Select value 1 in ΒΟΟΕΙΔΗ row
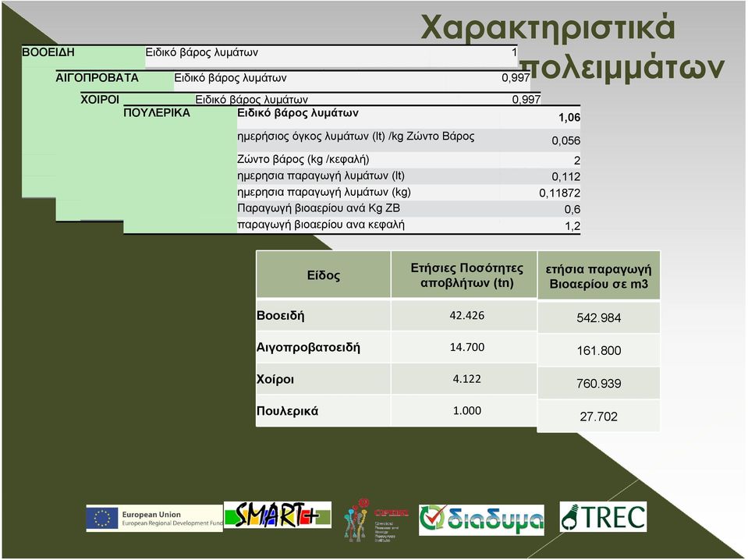The width and height of the screenshot is (748, 560). pyautogui.click(x=514, y=52)
